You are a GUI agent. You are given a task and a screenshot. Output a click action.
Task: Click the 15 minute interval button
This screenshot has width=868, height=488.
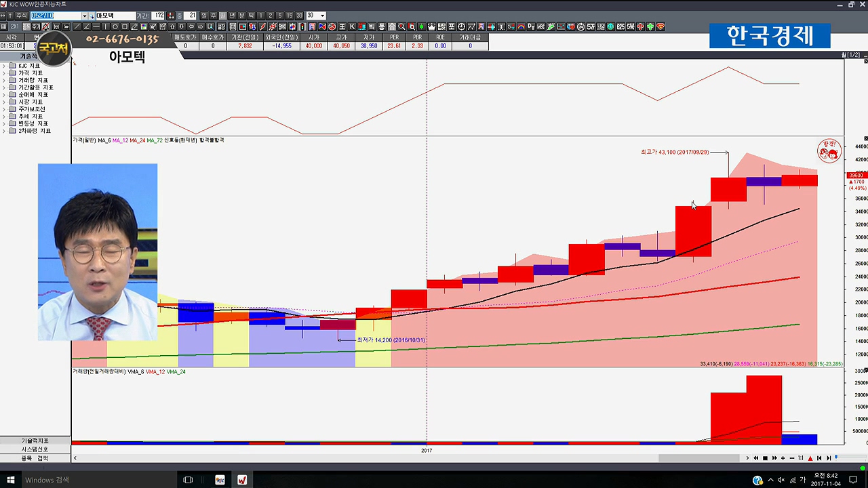click(290, 16)
